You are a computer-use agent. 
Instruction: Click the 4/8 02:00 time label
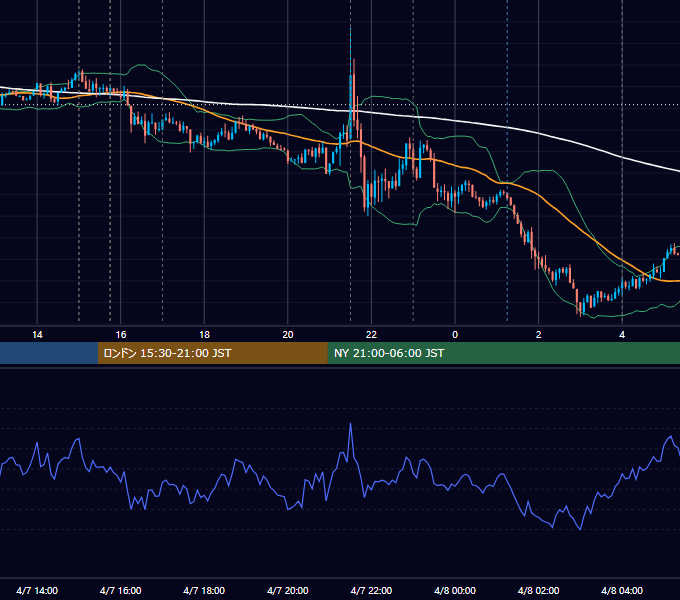coord(538,590)
